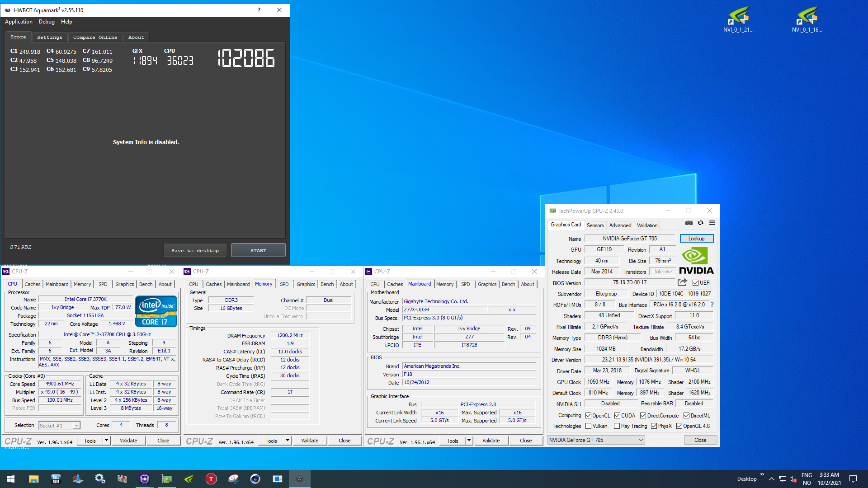The height and width of the screenshot is (488, 868).
Task: Open the NVI_0_1_16 desktop shortcut
Action: click(x=807, y=19)
